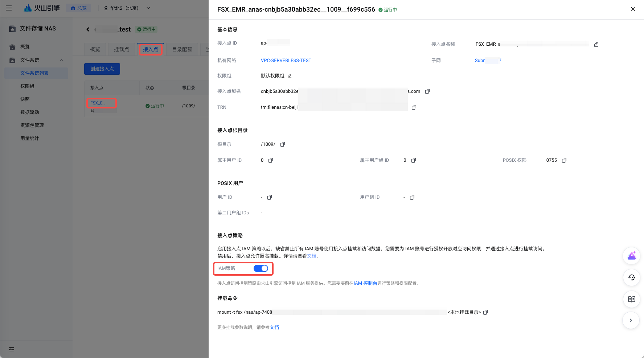This screenshot has height=358, width=644.
Task: Copy the 属主用户组 ID value
Action: [414, 160]
